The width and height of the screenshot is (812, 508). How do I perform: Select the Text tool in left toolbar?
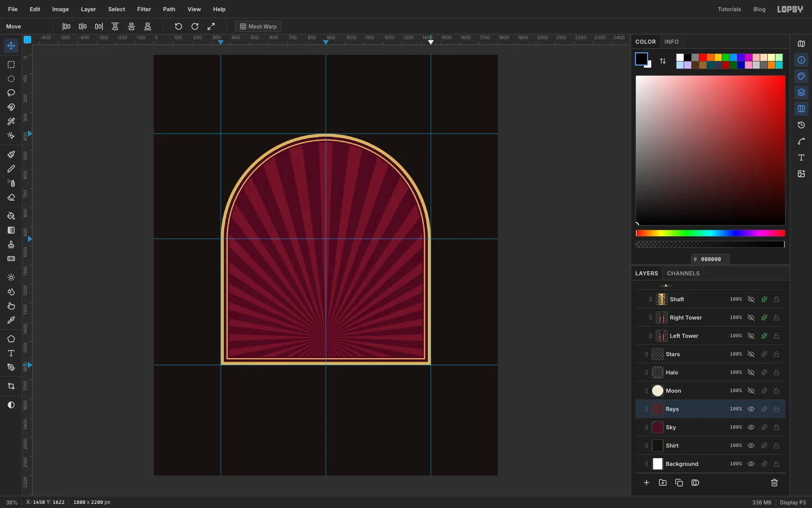coord(11,353)
